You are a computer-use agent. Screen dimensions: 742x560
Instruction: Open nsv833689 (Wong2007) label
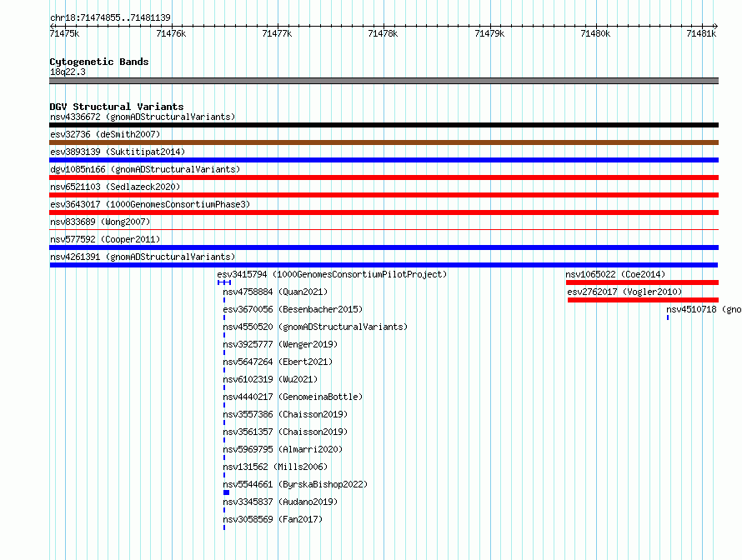point(100,222)
